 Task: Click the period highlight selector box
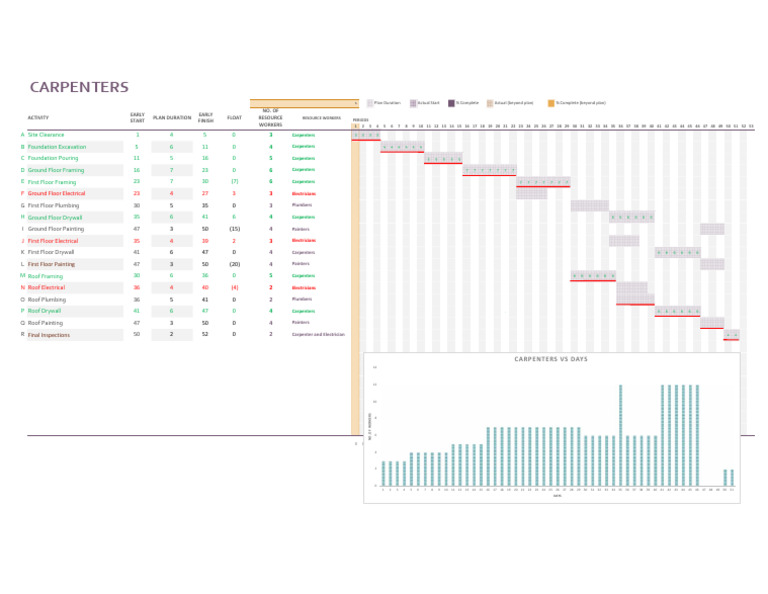coord(304,103)
